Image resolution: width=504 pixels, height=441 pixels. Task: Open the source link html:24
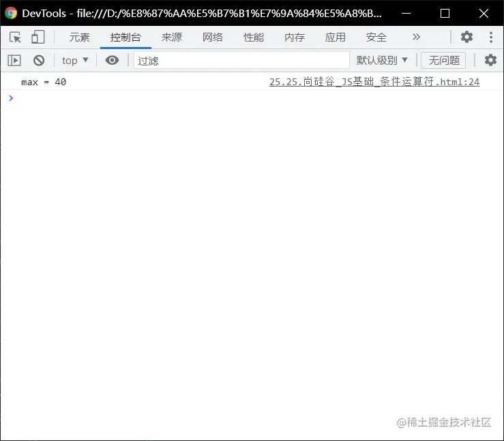tap(374, 82)
